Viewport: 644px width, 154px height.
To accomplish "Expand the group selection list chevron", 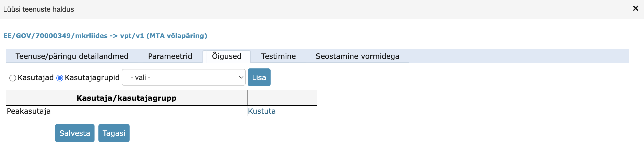I will 240,77.
